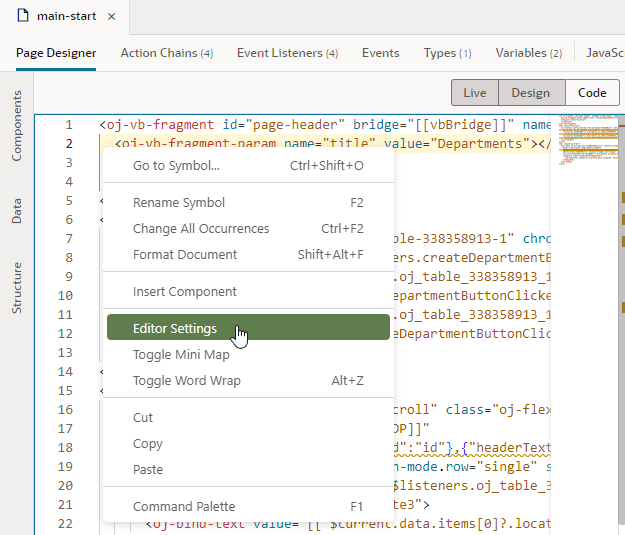Click line number 17 in gutter
The height and width of the screenshot is (535, 625).
(x=65, y=429)
